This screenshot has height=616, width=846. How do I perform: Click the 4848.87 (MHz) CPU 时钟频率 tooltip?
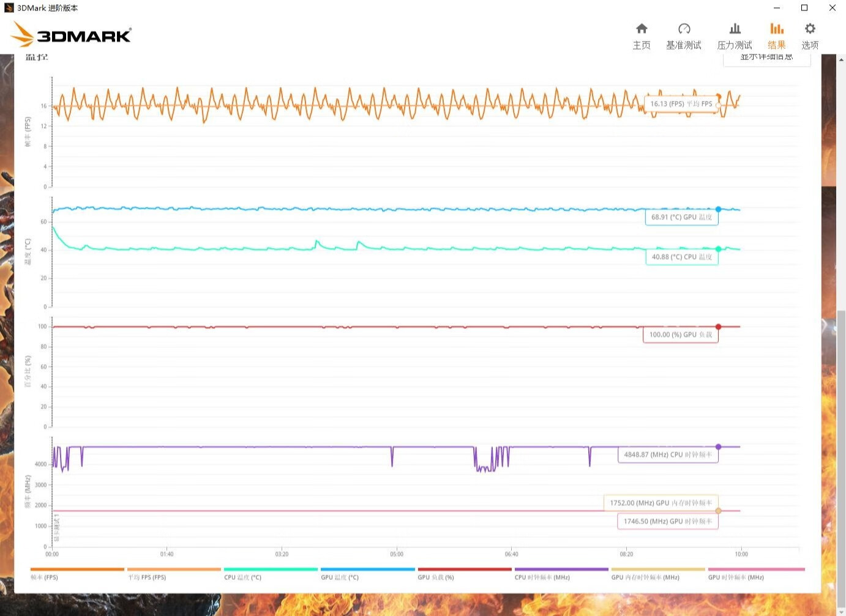(668, 455)
